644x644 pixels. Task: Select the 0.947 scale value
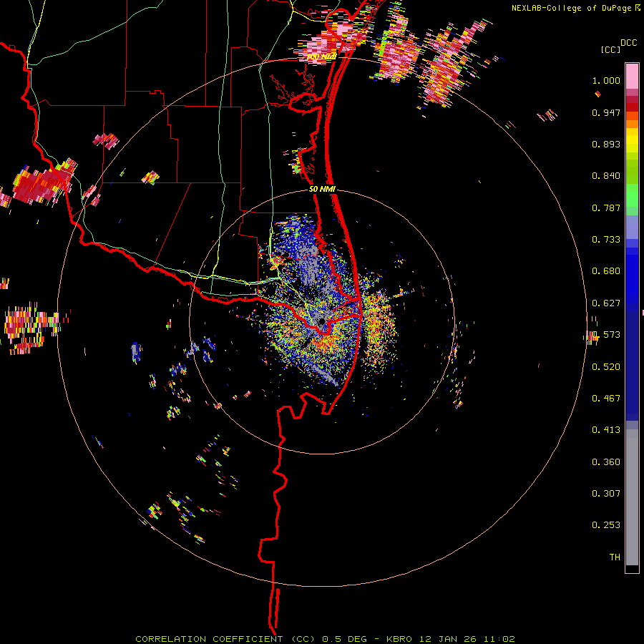606,112
